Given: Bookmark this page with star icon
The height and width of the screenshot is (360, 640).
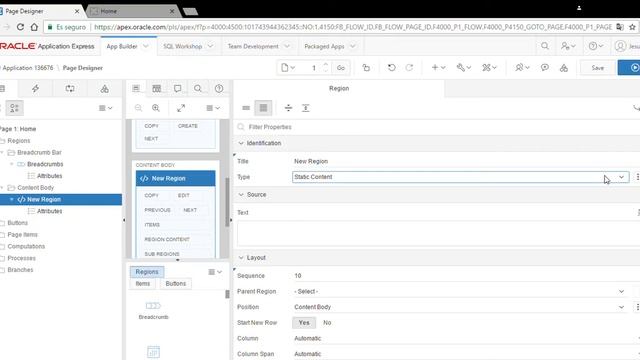Looking at the screenshot, I should pyautogui.click(x=633, y=27).
